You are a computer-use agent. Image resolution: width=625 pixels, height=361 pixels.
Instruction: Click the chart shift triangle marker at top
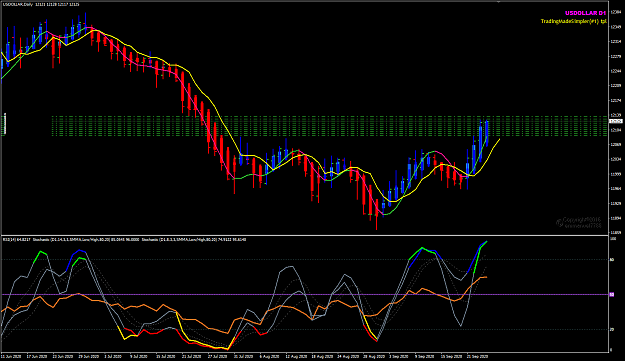tap(498, 2)
